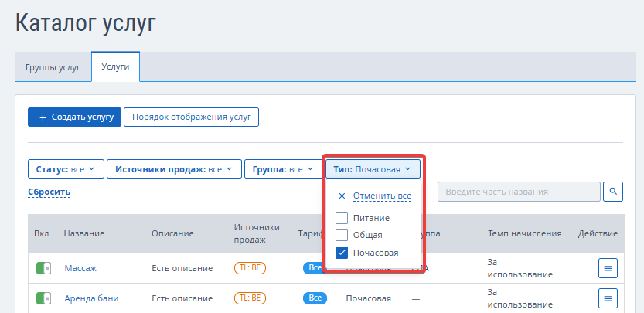Click the TL: BE badge in Массаж row

250,268
